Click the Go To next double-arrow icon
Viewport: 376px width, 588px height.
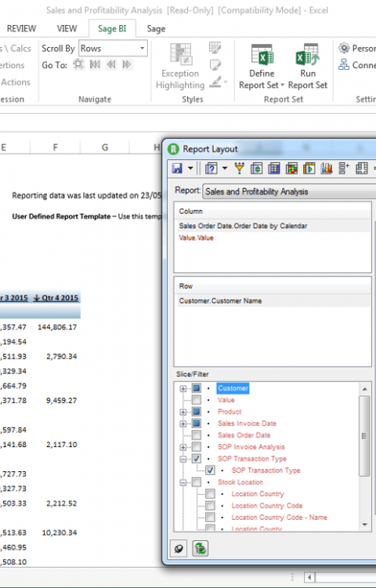point(127,65)
